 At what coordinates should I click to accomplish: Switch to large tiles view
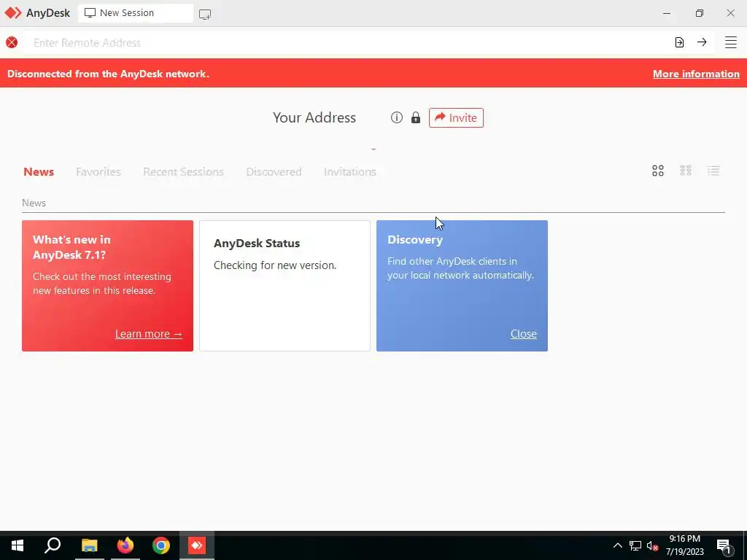tap(658, 171)
